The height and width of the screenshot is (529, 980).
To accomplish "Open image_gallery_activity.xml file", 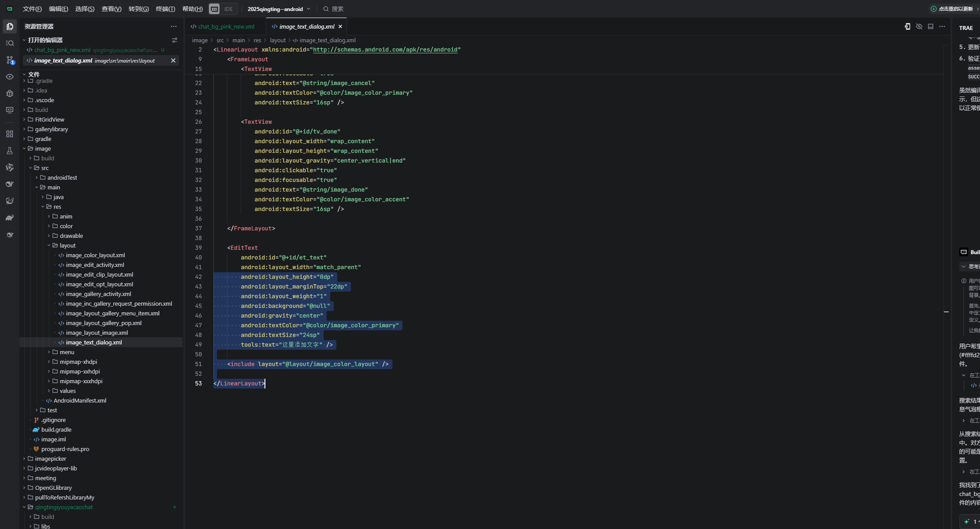I will 98,294.
